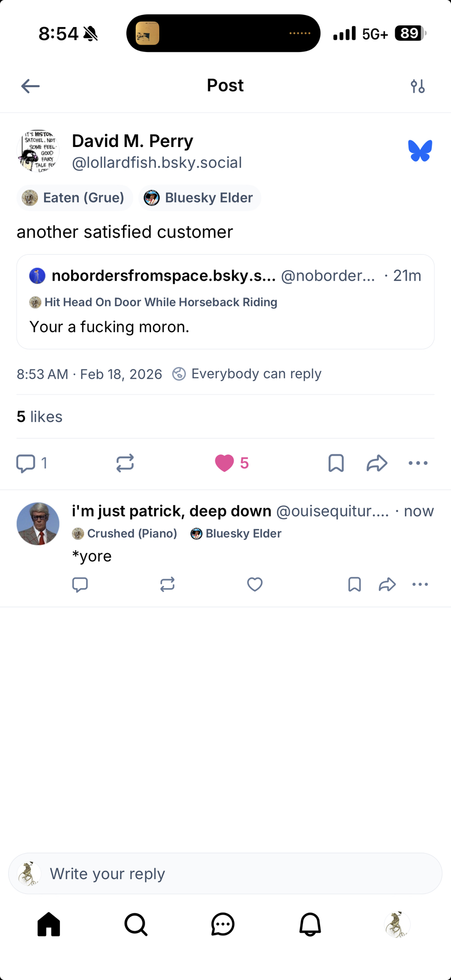
Task: Go back with the arrow icon
Action: tap(30, 86)
